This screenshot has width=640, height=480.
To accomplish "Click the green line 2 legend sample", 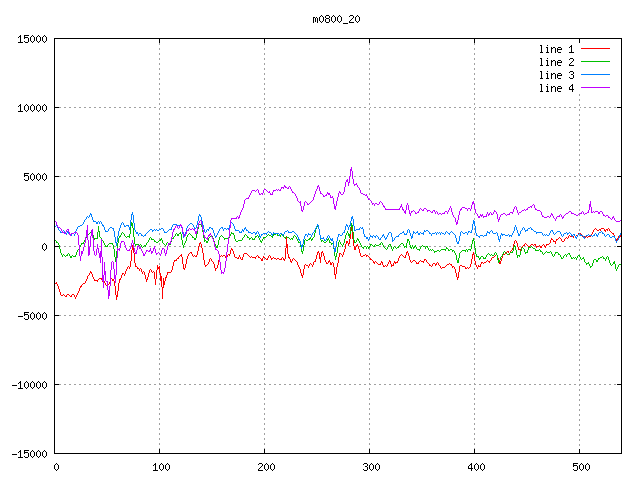I will point(595,62).
